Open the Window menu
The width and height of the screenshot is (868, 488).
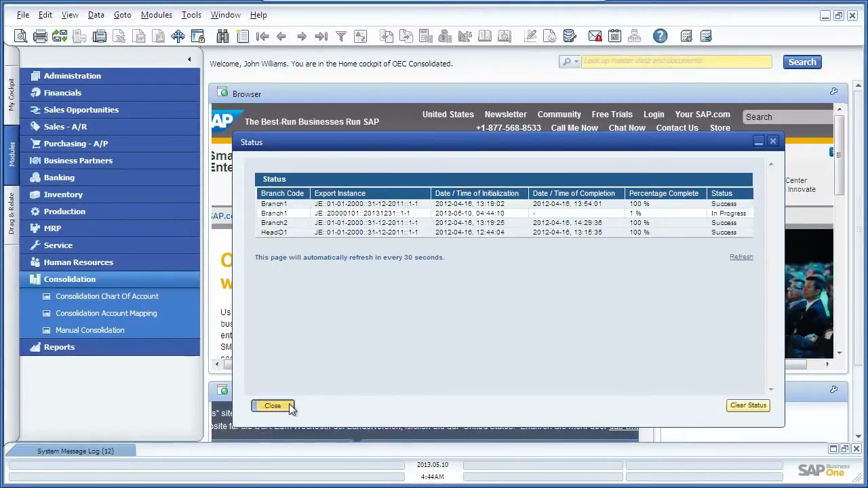pos(226,14)
